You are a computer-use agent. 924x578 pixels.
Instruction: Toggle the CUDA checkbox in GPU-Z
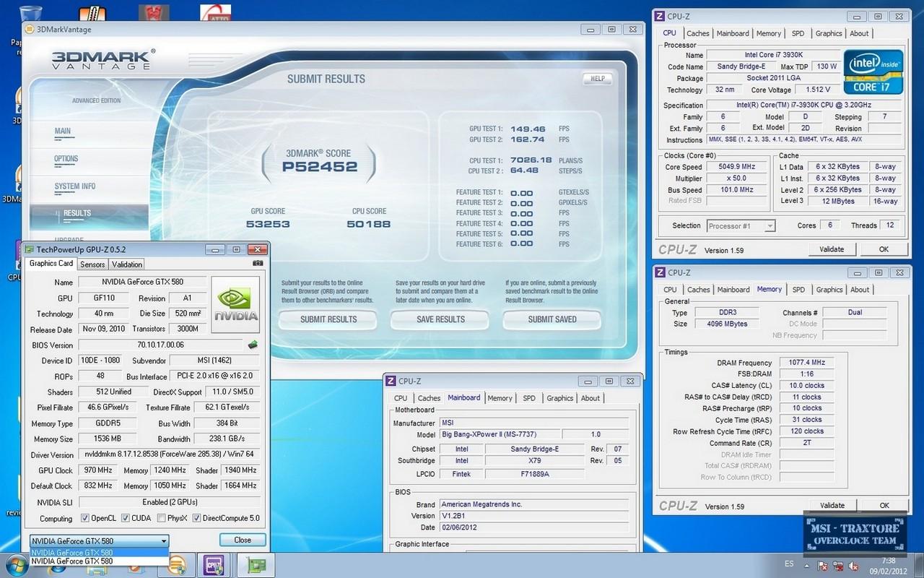tap(126, 518)
